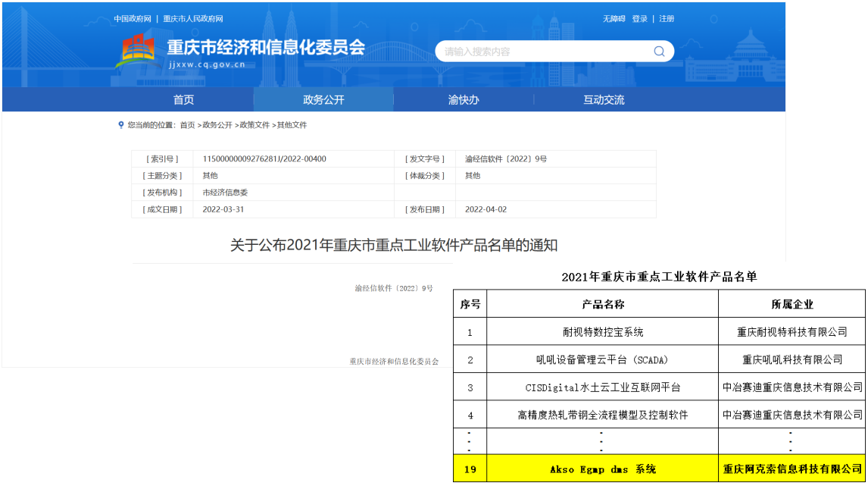Click the ［索引号］ label cell

pyautogui.click(x=162, y=159)
